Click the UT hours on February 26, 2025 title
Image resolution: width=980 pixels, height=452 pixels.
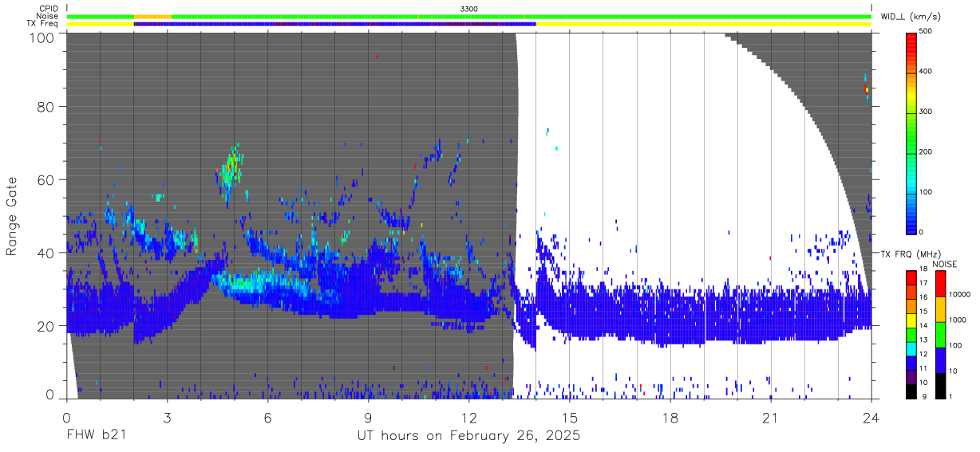tap(468, 436)
